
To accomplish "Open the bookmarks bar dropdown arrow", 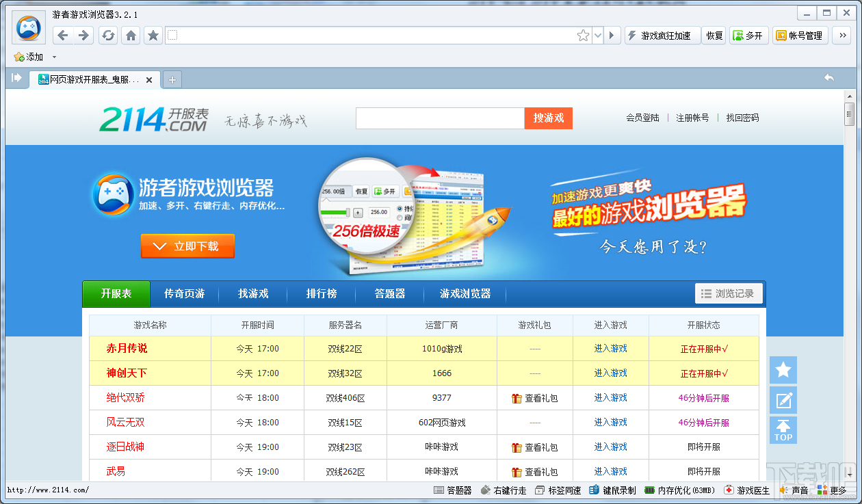I will point(55,57).
